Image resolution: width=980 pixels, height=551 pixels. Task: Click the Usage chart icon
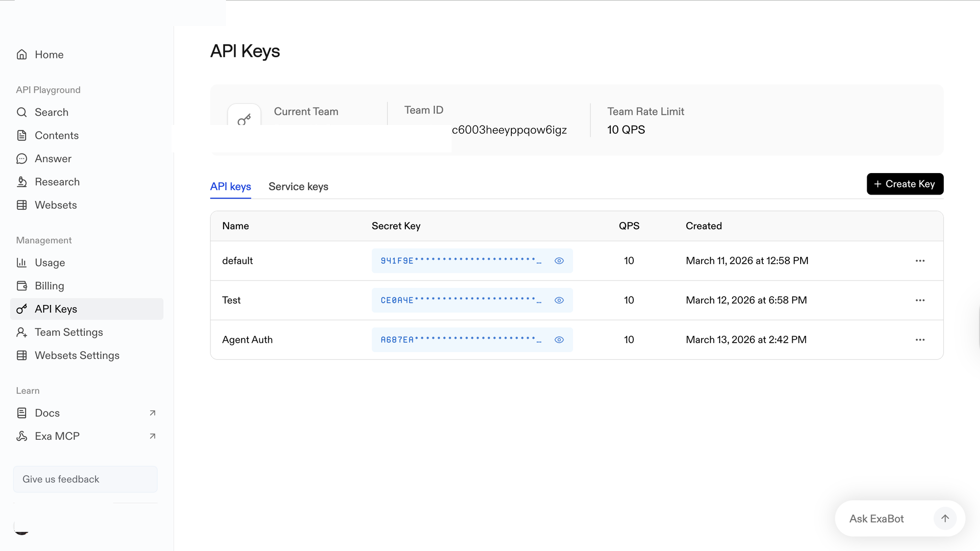click(x=22, y=263)
